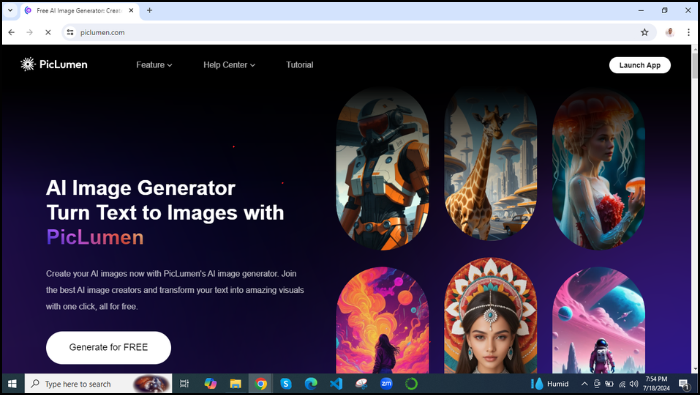Stop page loading with X button
This screenshot has height=395, width=700.
(48, 32)
